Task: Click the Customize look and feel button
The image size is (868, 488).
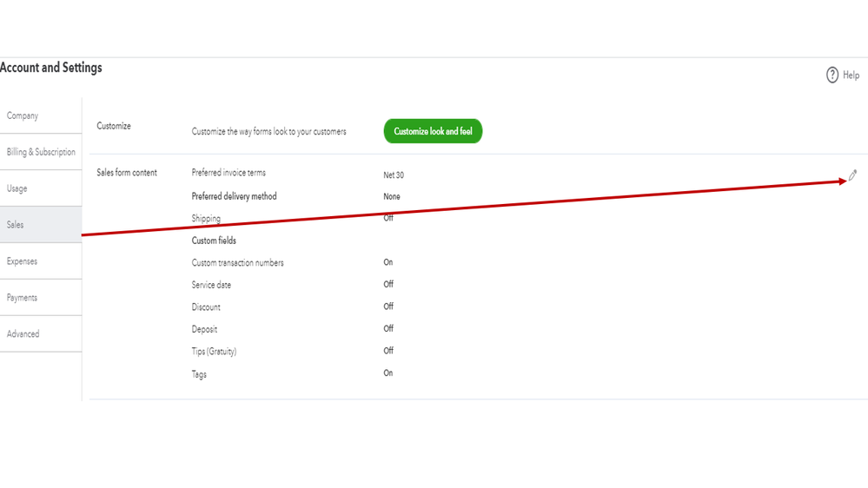Action: pos(433,131)
